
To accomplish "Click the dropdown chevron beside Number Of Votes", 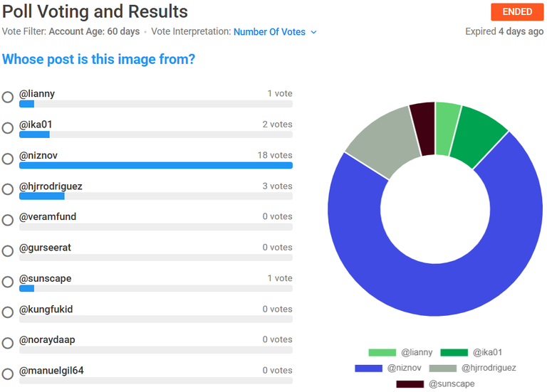I will point(313,32).
